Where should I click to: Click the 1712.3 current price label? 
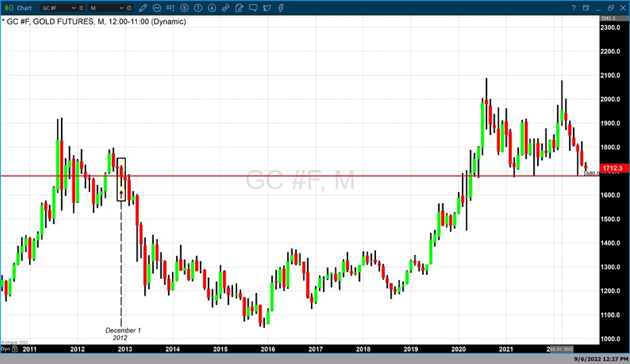tap(613, 168)
